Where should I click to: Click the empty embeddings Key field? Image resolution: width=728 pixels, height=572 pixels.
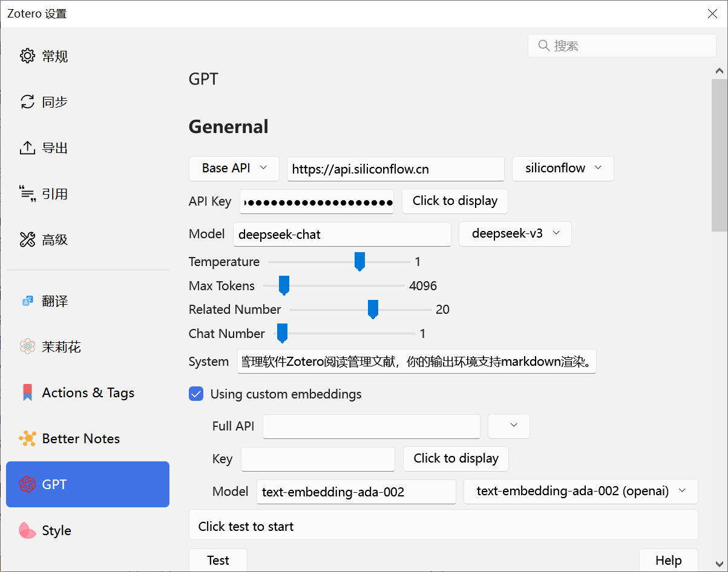(318, 459)
